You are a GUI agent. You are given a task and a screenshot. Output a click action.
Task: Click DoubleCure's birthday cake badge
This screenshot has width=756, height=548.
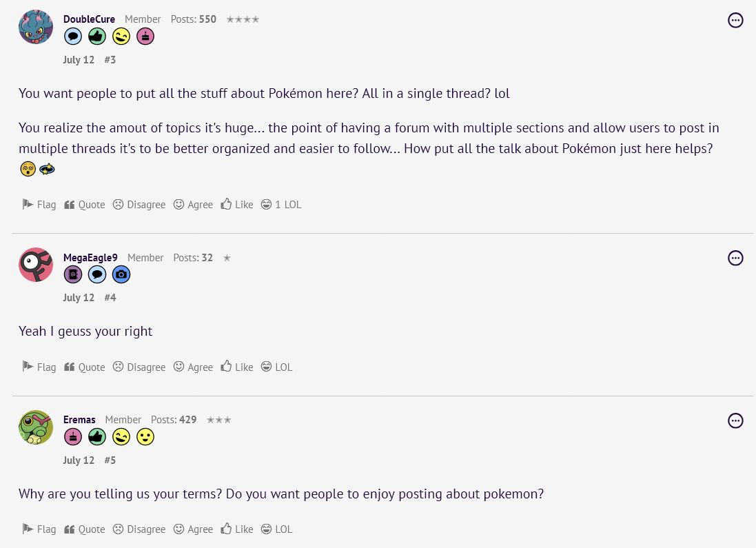[145, 37]
